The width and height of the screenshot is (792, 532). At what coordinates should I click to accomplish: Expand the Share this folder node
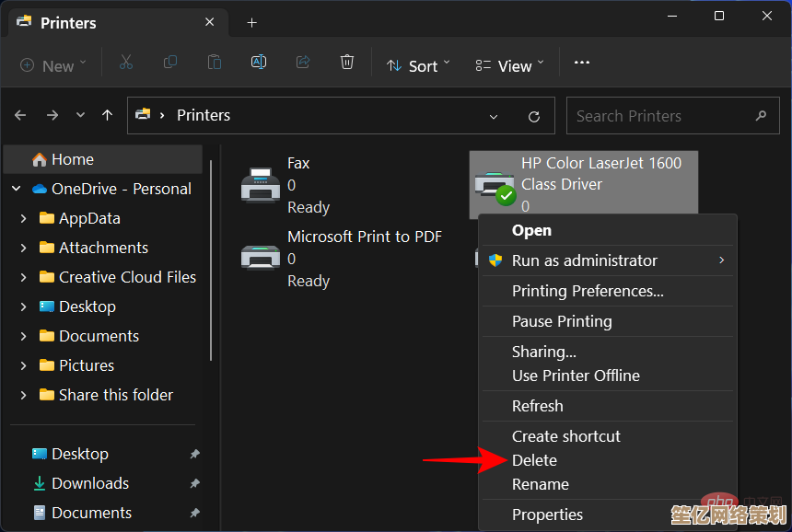23,395
